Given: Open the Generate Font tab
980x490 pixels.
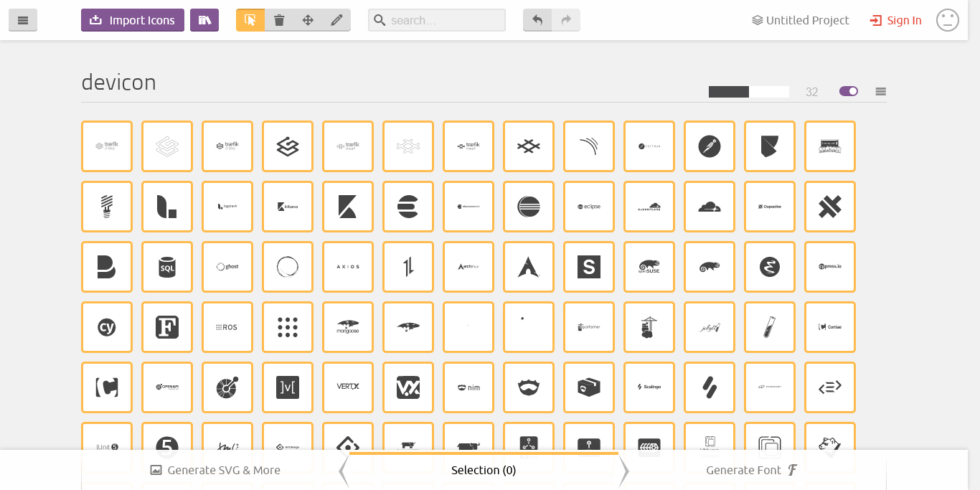Looking at the screenshot, I should tap(753, 470).
